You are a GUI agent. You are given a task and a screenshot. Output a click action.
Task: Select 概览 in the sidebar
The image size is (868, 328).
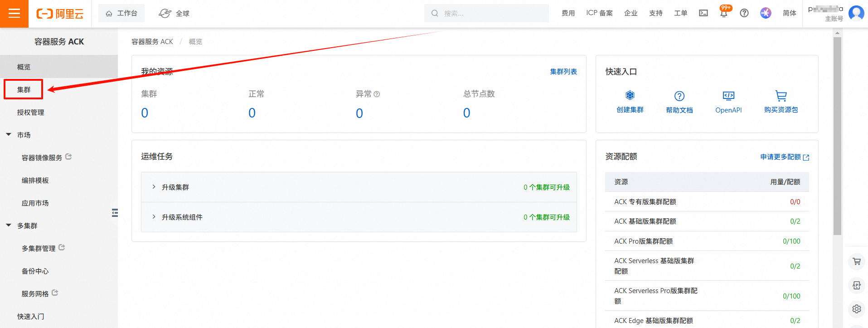(59, 67)
